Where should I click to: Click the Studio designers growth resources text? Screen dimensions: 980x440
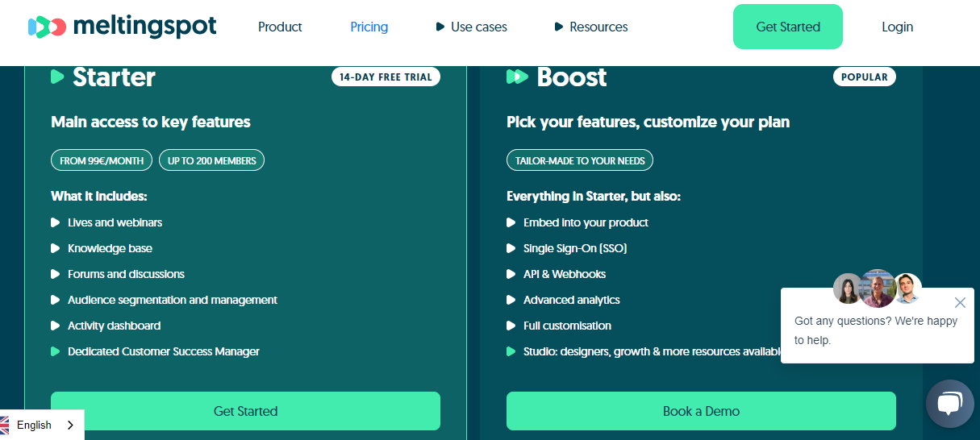653,351
